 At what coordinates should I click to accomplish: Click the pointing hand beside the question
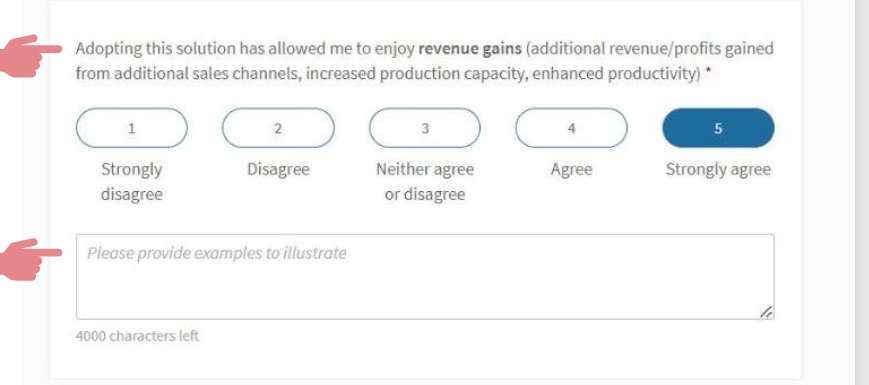(29, 56)
